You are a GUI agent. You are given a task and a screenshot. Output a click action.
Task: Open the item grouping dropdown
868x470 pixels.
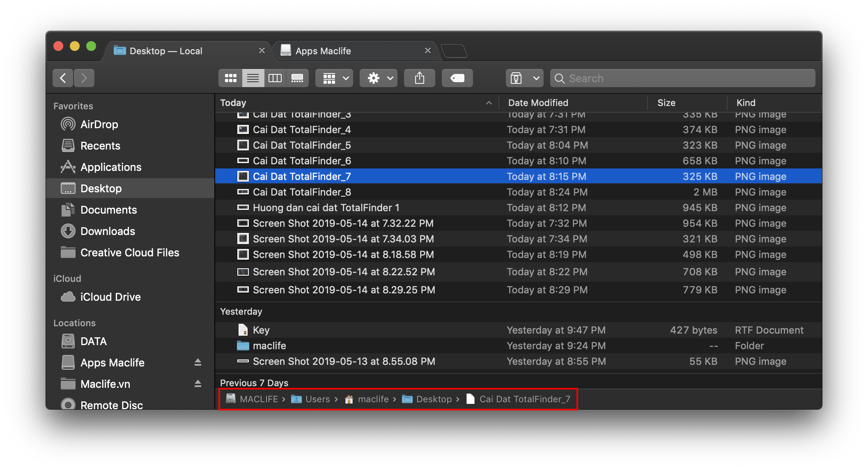click(334, 78)
